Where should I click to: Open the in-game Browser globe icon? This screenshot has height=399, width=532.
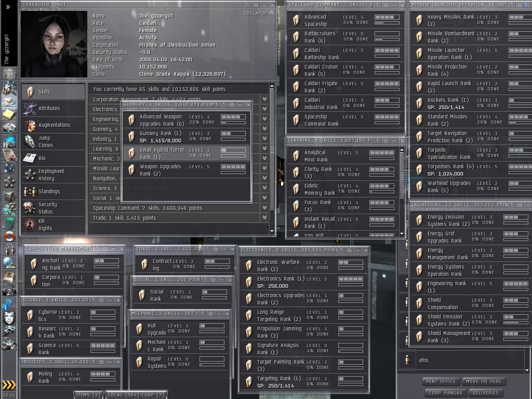9,263
